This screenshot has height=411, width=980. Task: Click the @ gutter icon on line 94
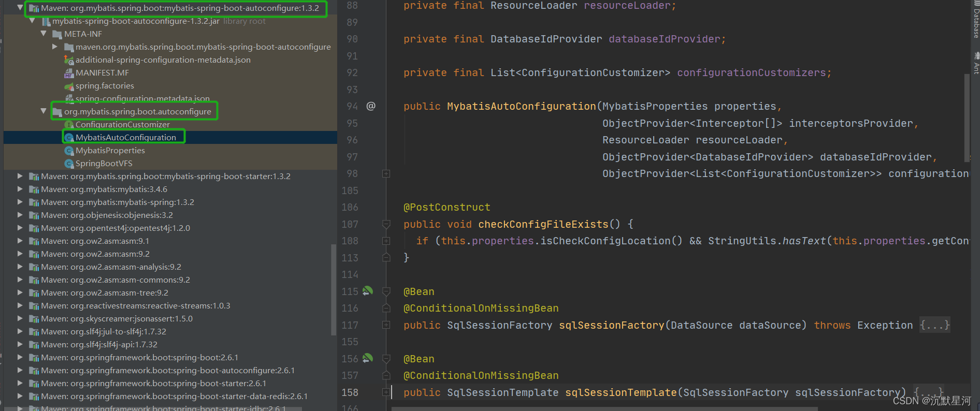(x=371, y=106)
